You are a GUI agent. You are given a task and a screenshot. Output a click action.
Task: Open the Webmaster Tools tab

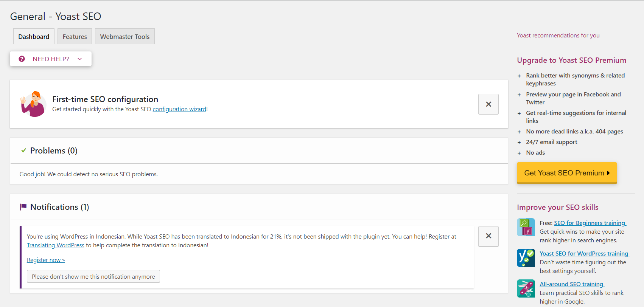(125, 36)
